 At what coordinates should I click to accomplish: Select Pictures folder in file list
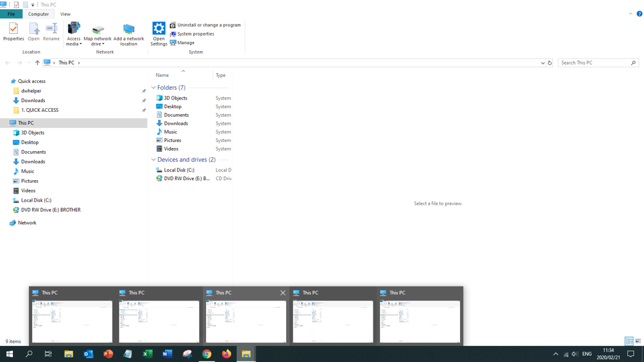[x=172, y=140]
